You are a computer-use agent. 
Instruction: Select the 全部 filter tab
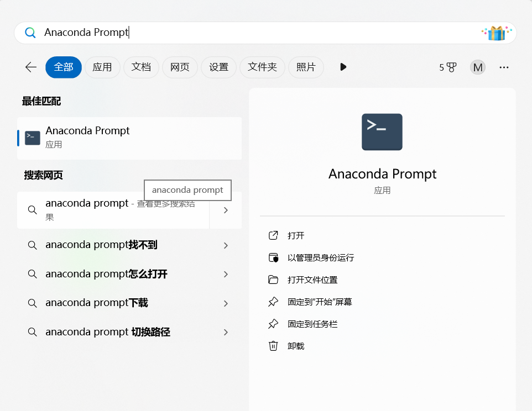tap(64, 67)
